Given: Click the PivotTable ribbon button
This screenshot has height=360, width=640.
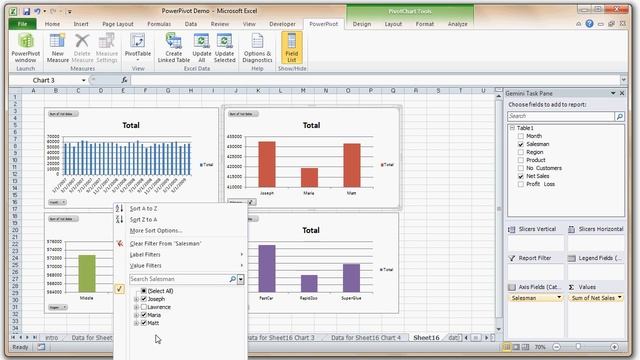Looking at the screenshot, I should coord(138,48).
